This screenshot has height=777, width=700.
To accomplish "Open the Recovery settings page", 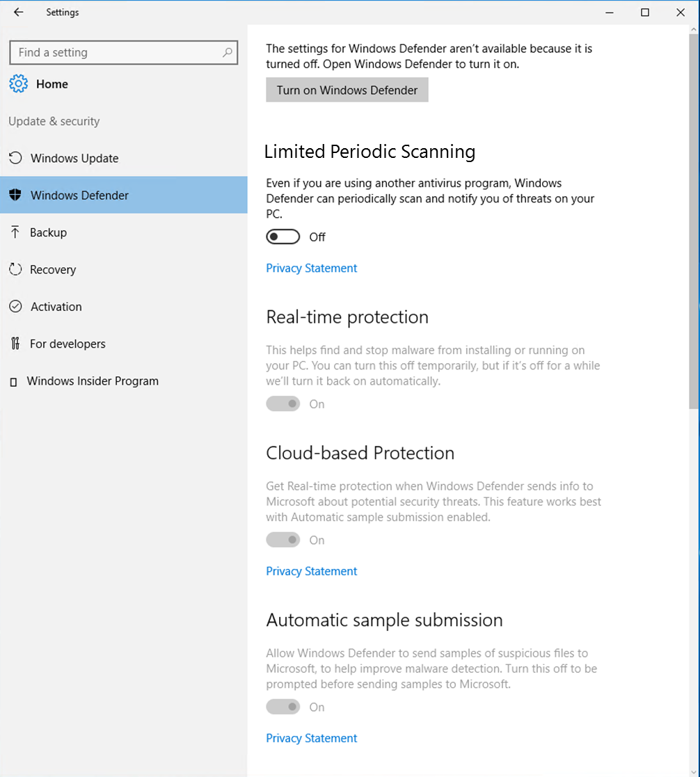I will tap(123, 269).
